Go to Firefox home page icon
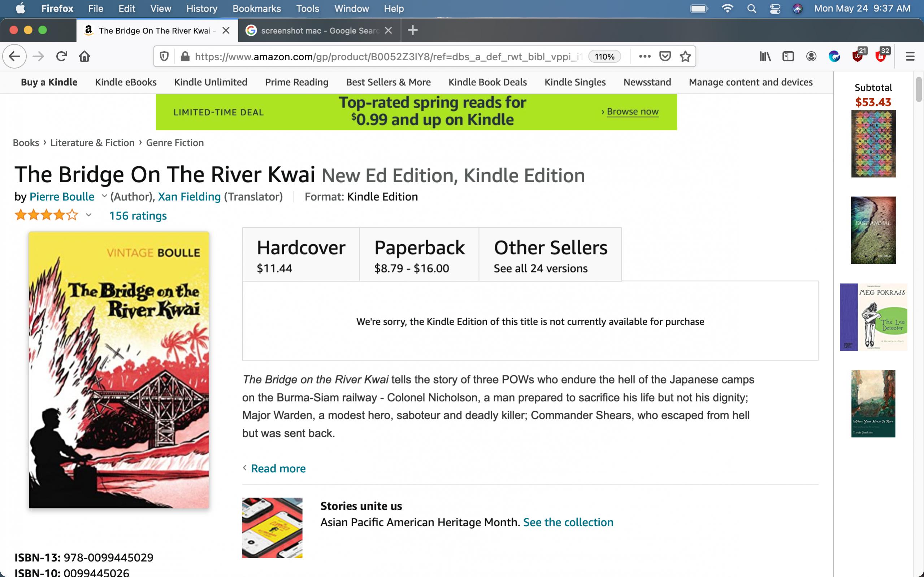This screenshot has height=577, width=924. [x=84, y=57]
